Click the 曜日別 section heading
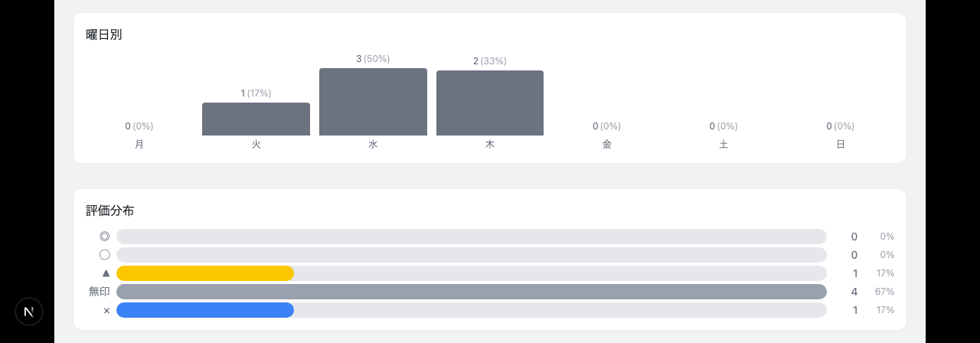 [104, 34]
